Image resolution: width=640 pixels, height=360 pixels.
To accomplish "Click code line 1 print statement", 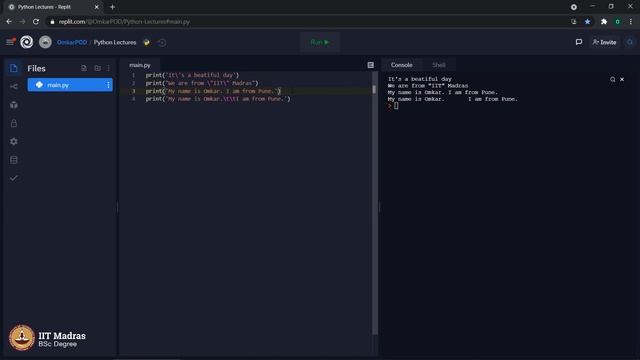I will point(192,75).
